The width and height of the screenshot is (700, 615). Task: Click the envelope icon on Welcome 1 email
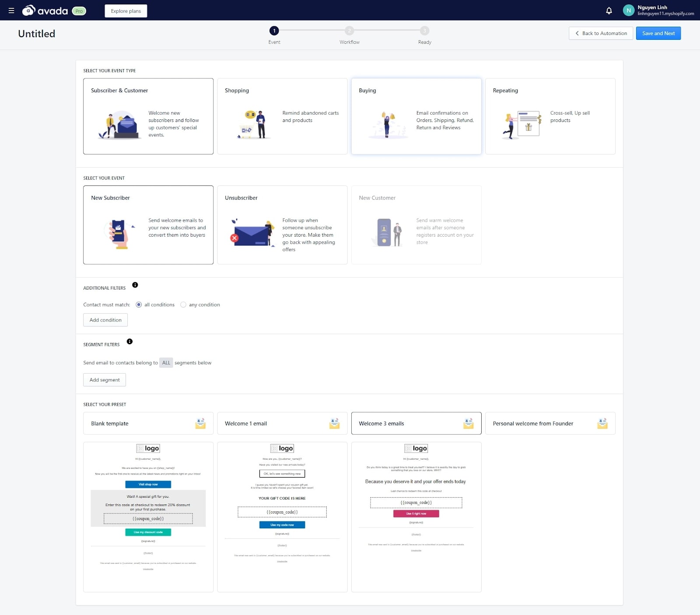(x=334, y=423)
